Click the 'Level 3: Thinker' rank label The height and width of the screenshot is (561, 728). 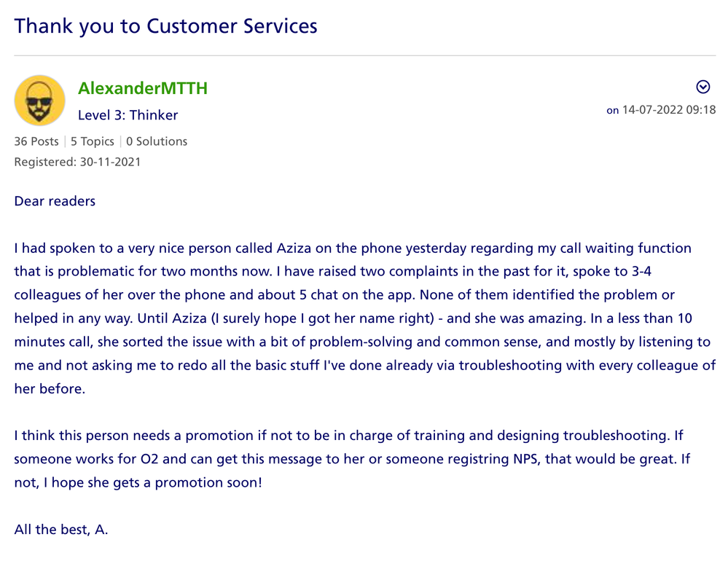128,115
